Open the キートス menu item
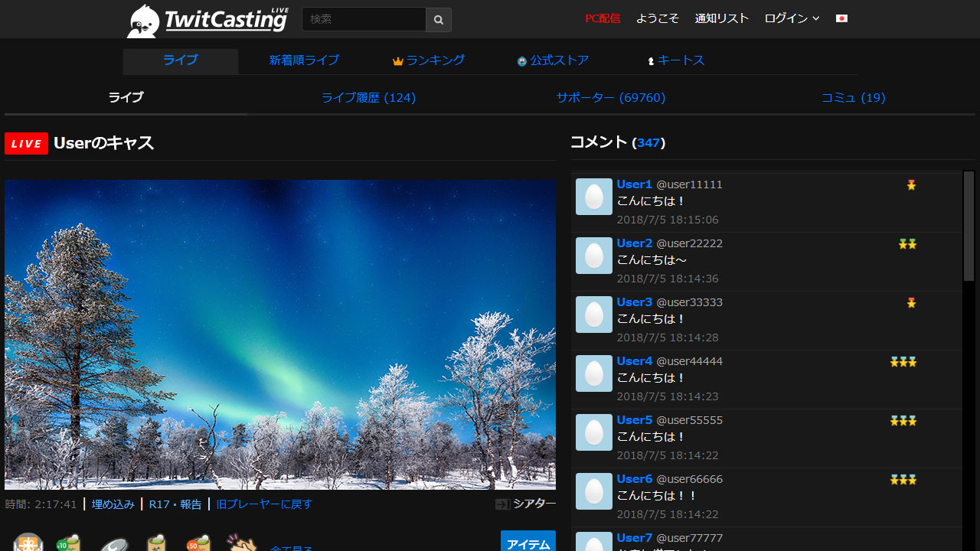The image size is (980, 551). click(x=676, y=60)
